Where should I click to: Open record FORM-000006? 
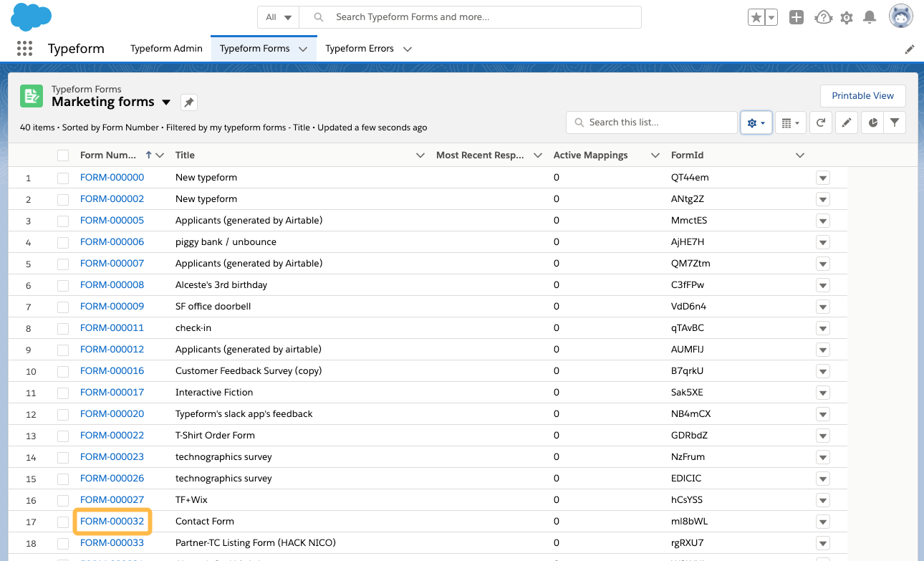(x=112, y=242)
